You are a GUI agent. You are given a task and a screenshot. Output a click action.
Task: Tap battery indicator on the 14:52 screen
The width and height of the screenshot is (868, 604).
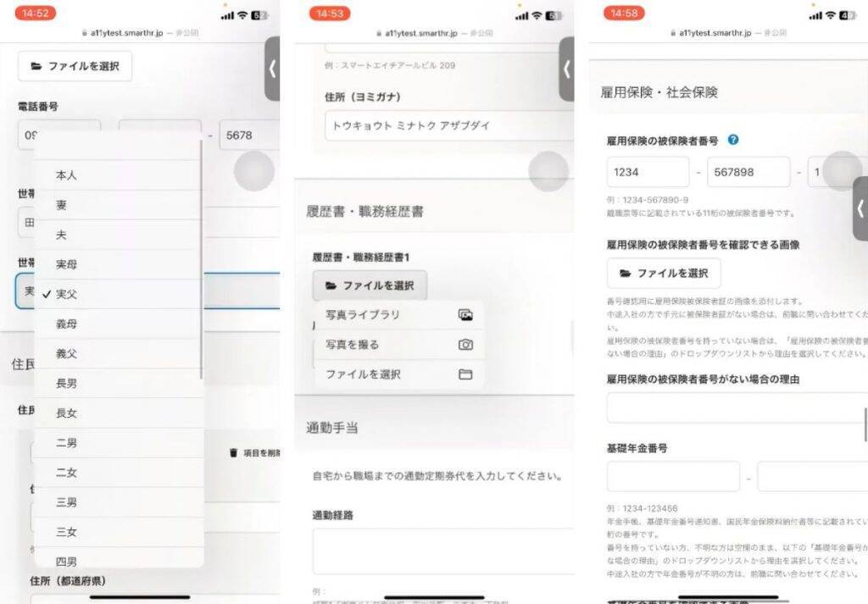pyautogui.click(x=259, y=15)
